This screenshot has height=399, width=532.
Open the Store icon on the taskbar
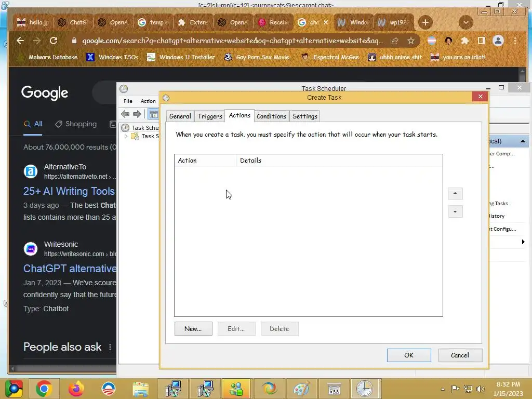[334, 389]
